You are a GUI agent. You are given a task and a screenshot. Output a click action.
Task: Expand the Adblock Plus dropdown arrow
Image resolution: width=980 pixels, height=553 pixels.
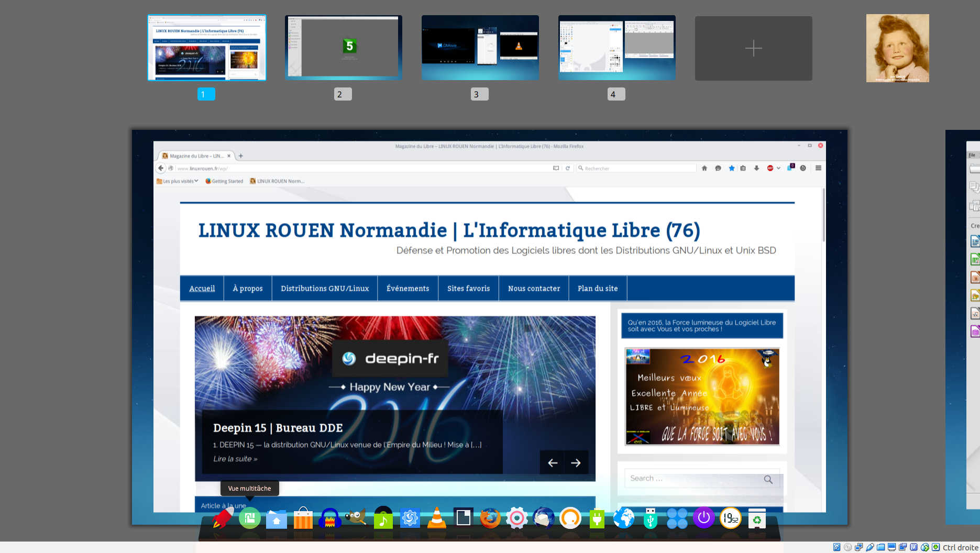pos(779,168)
